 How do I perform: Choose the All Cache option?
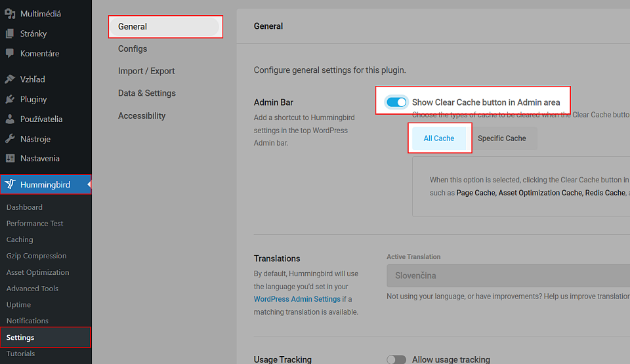click(x=439, y=138)
